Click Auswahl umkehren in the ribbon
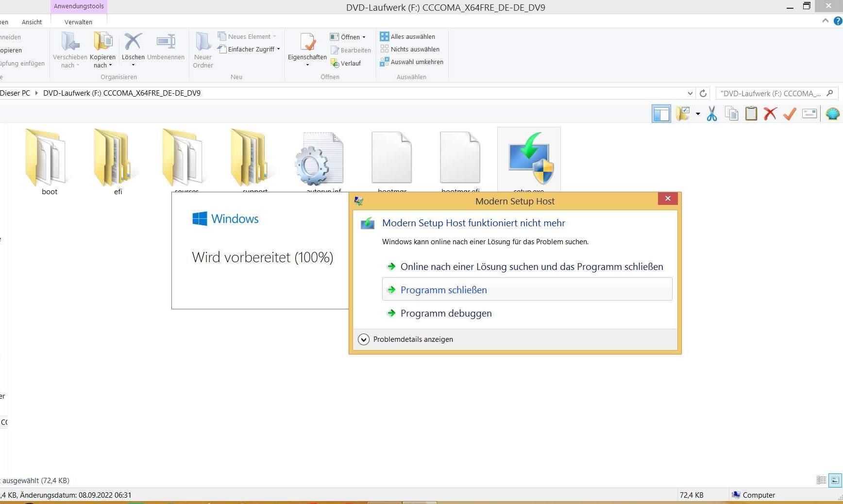The height and width of the screenshot is (504, 843). coord(412,62)
